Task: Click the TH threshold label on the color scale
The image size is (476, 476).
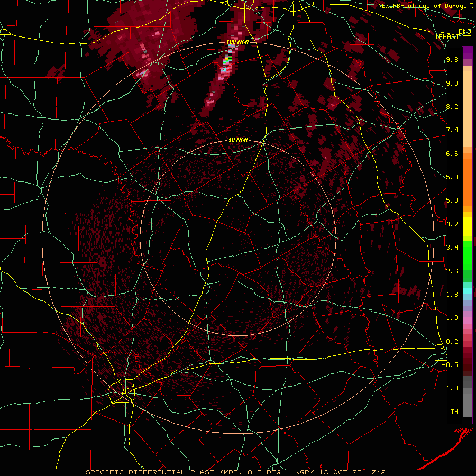Action: (454, 412)
